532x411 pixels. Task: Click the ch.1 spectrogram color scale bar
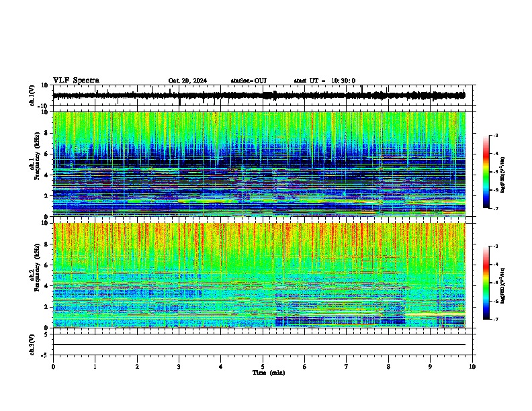pyautogui.click(x=486, y=172)
